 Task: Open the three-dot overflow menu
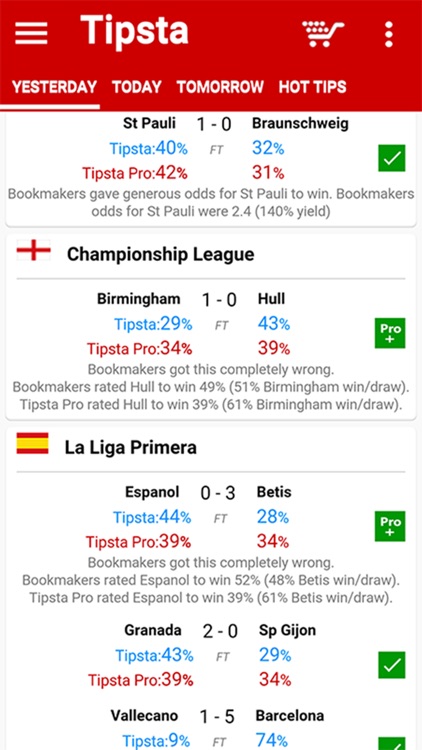389,34
